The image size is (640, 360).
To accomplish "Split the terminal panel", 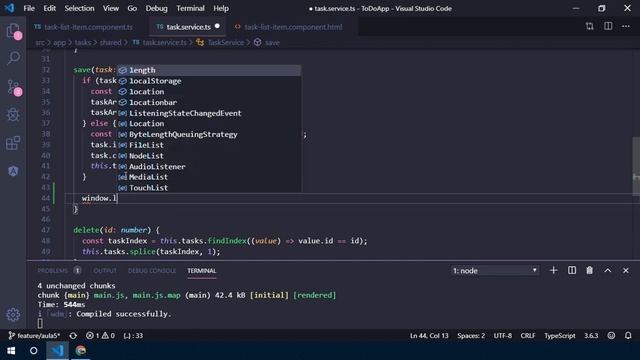I will pos(572,270).
